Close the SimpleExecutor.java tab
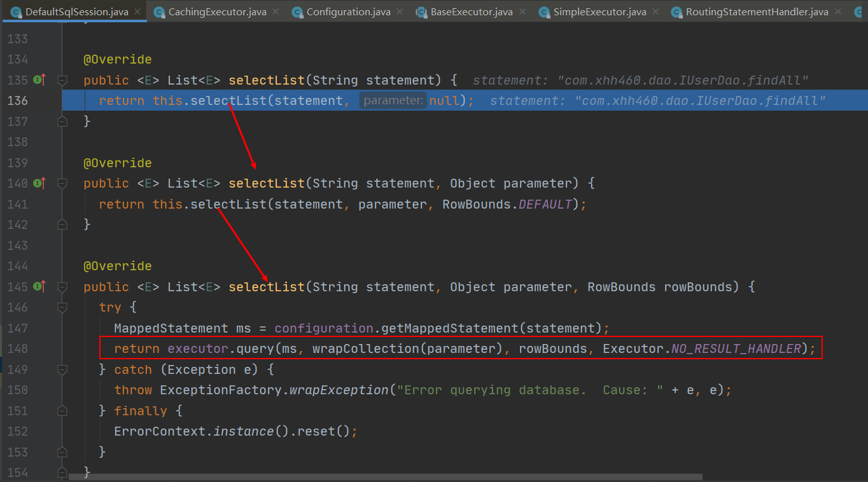 655,12
